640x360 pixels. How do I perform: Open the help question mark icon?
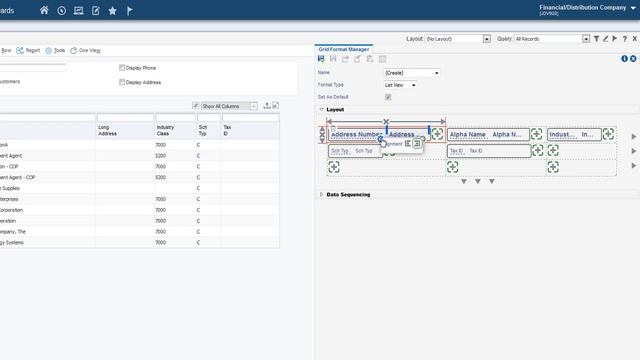click(624, 39)
